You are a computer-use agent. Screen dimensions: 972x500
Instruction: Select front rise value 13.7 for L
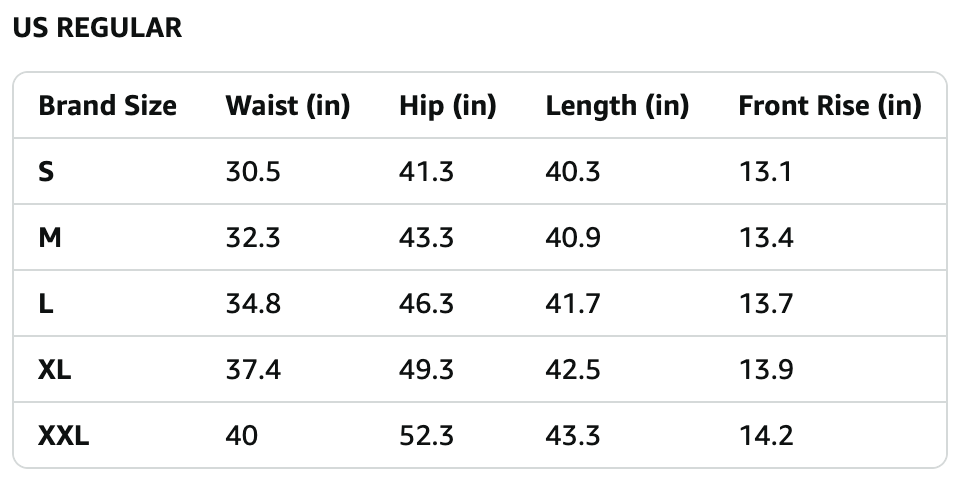766,304
